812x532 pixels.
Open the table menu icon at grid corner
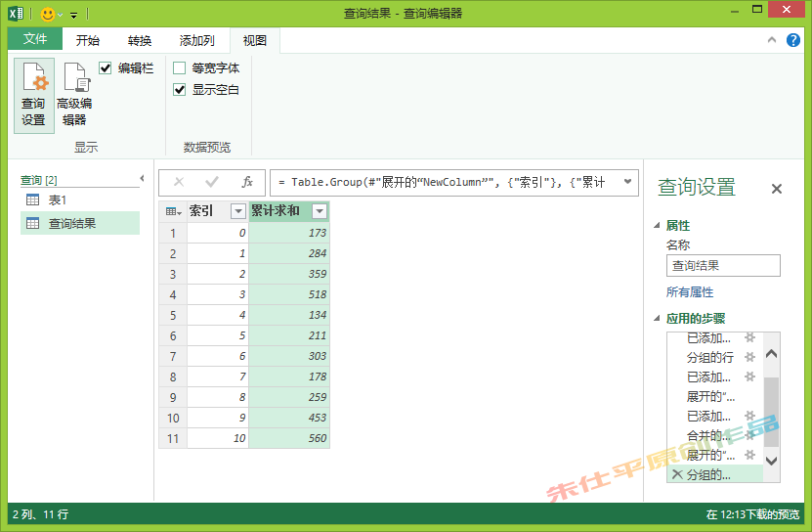pos(174,211)
